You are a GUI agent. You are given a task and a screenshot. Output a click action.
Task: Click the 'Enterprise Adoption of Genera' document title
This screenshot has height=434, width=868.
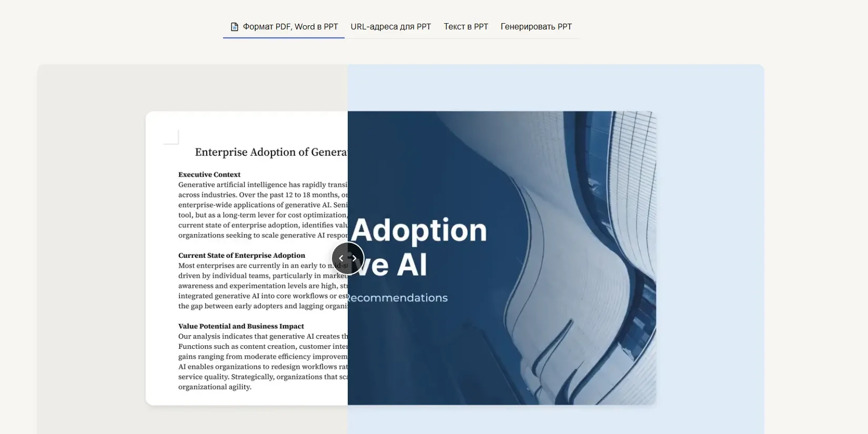pyautogui.click(x=271, y=152)
